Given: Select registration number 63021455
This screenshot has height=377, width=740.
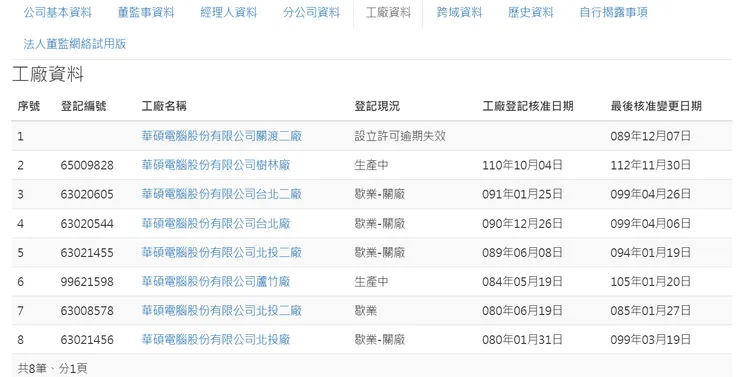Looking at the screenshot, I should tap(87, 253).
